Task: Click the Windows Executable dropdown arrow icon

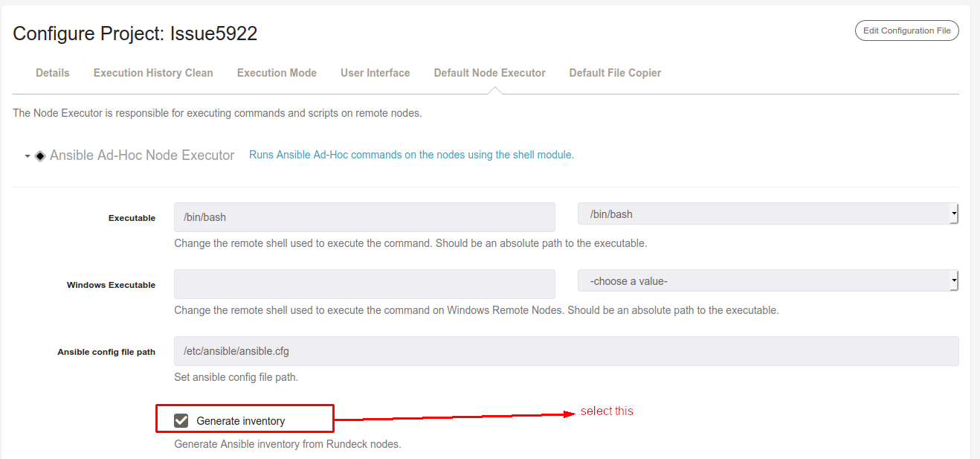Action: tap(954, 280)
